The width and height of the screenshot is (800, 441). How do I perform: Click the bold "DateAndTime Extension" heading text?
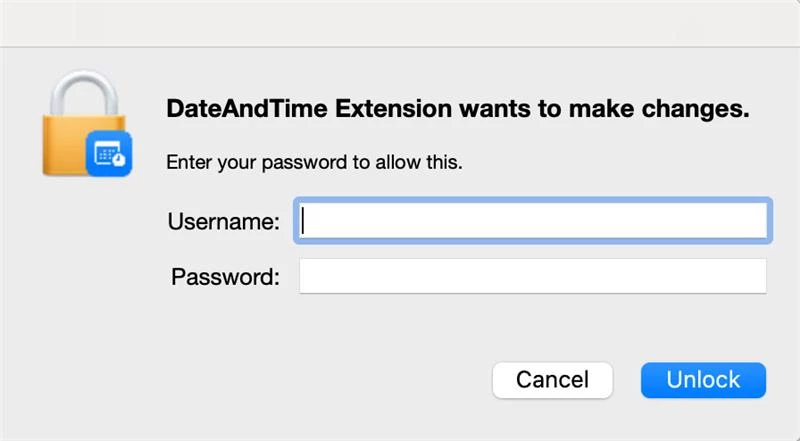[x=309, y=109]
